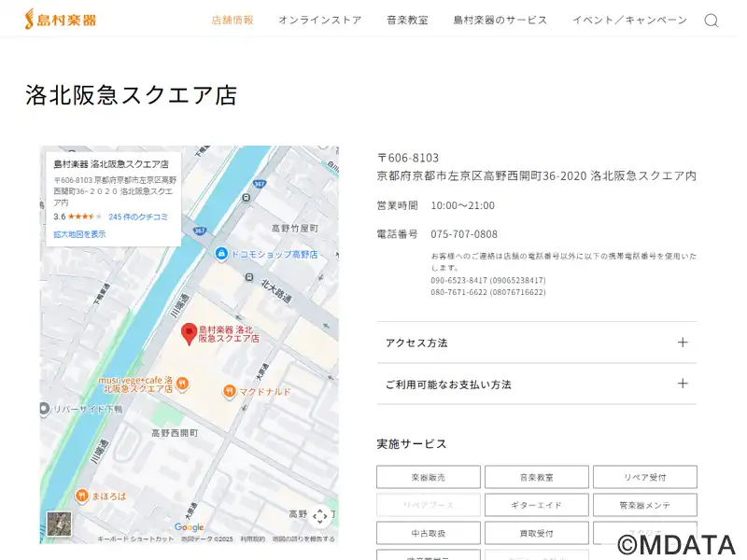Click the bus stop icon near 高野竹屋町
The height and width of the screenshot is (560, 747).
247,197
